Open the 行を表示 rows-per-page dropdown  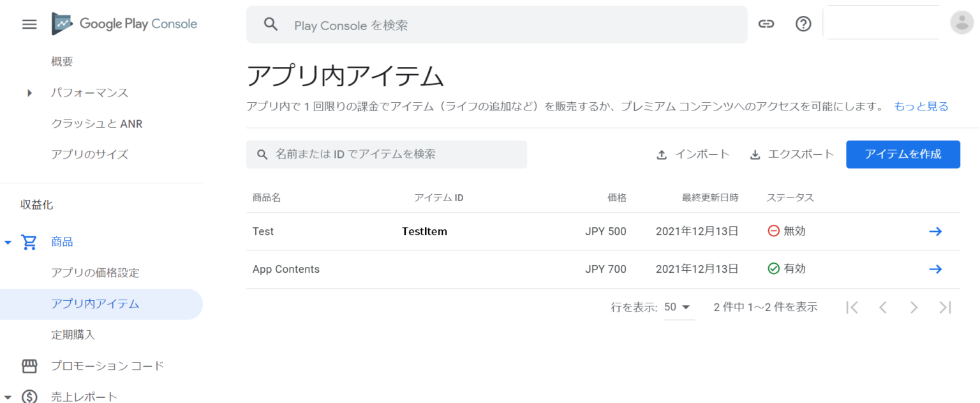tap(679, 307)
